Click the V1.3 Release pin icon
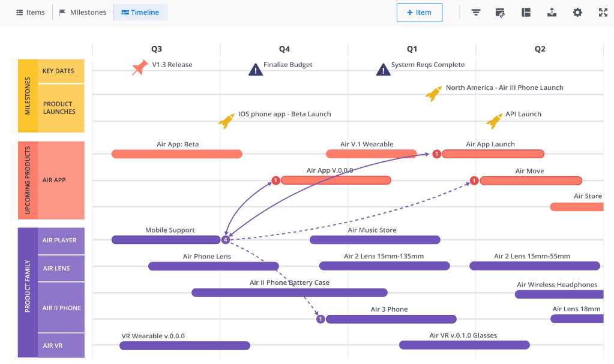This screenshot has height=364, width=614. coord(140,67)
